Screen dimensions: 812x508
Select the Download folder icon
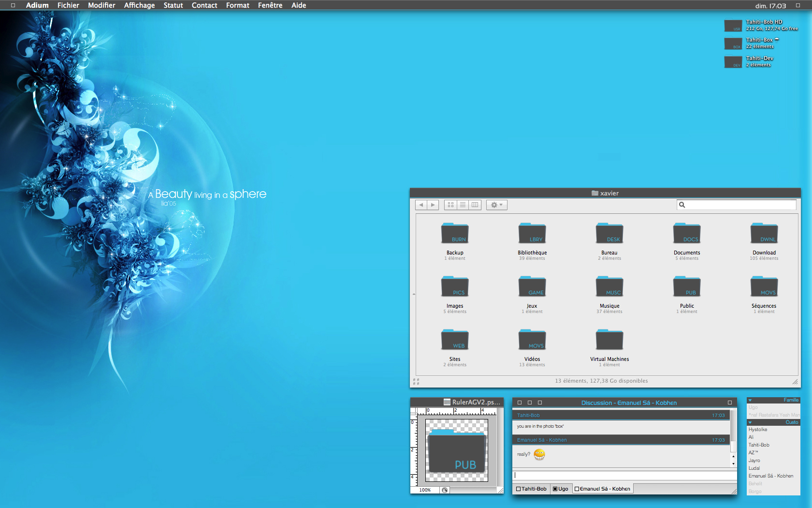764,233
